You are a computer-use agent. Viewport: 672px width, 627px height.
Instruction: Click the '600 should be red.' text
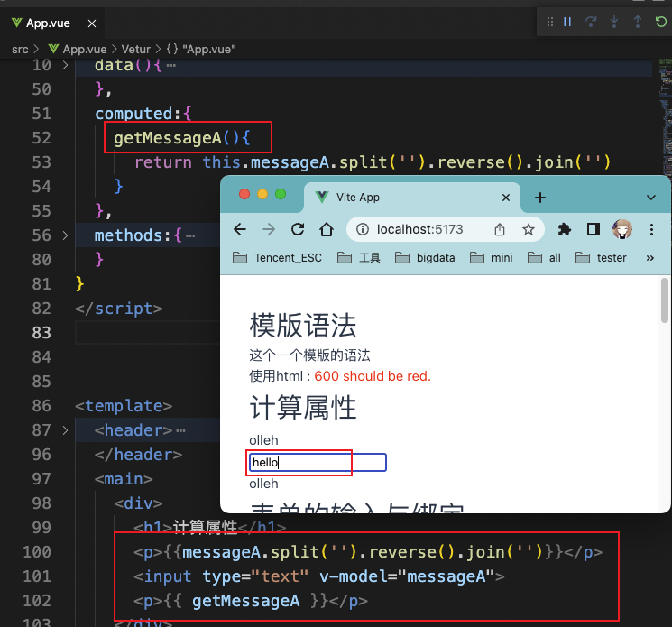(x=373, y=376)
